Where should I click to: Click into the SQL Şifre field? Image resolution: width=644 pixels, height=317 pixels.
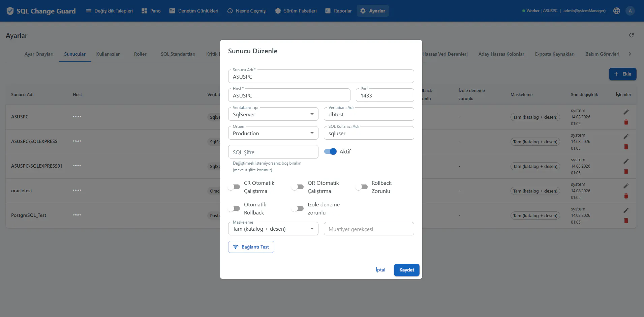pyautogui.click(x=273, y=152)
